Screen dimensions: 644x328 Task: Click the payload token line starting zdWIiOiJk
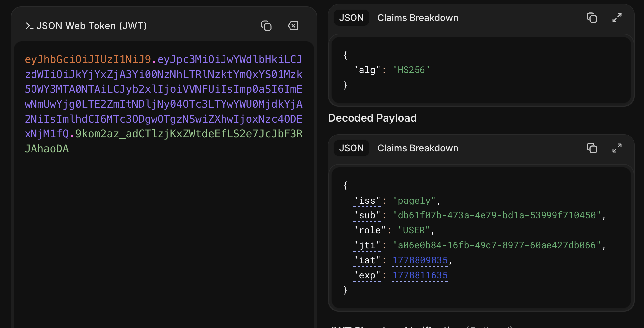pyautogui.click(x=163, y=74)
